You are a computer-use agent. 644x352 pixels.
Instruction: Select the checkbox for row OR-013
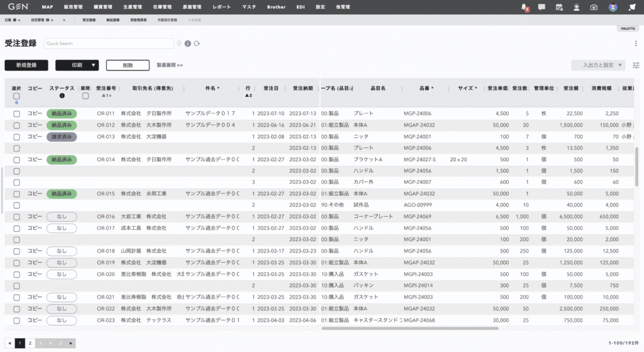(16, 137)
